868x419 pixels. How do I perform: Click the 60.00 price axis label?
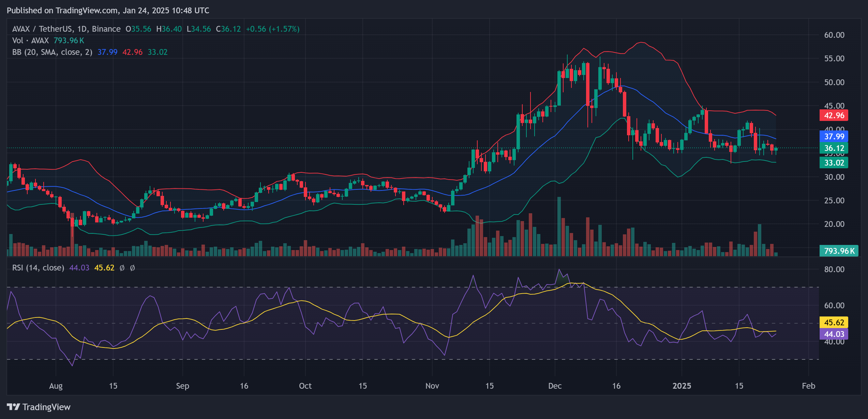click(834, 35)
